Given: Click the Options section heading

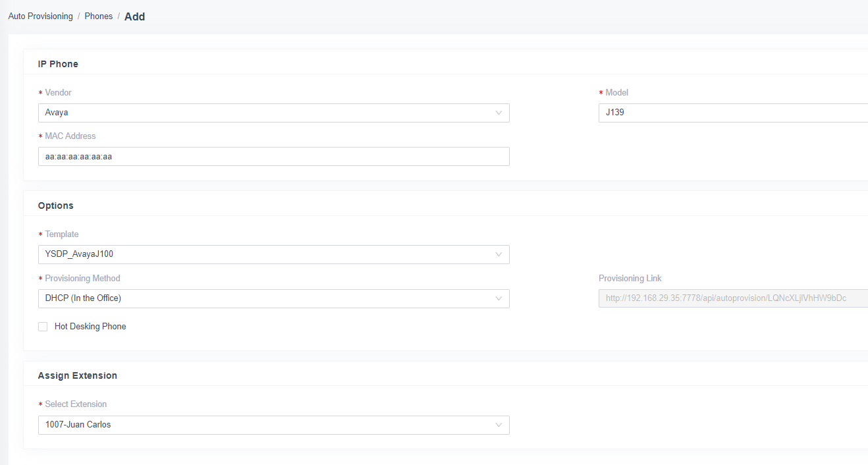Looking at the screenshot, I should coord(56,205).
